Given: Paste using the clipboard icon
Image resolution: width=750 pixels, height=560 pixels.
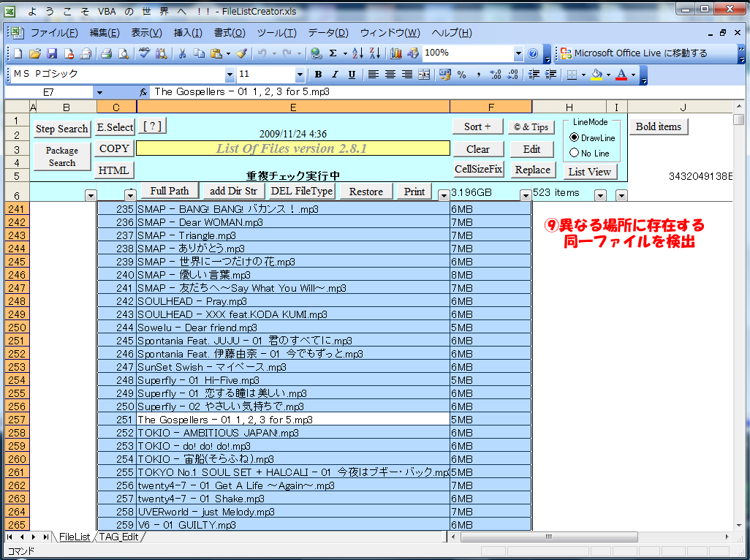Looking at the screenshot, I should [x=216, y=53].
